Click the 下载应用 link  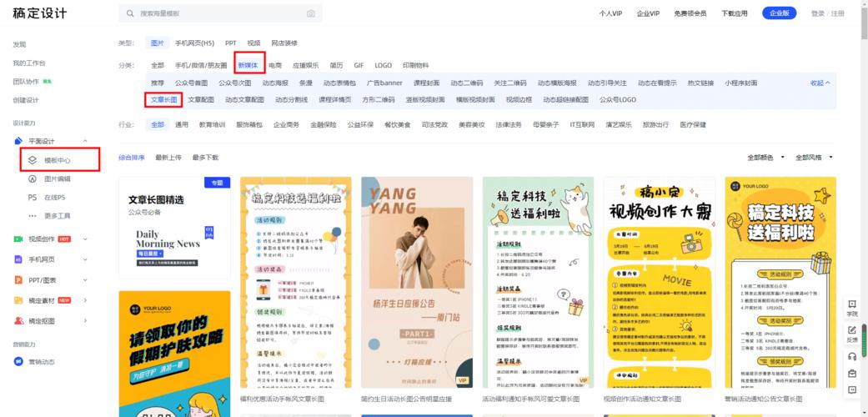pyautogui.click(x=734, y=13)
